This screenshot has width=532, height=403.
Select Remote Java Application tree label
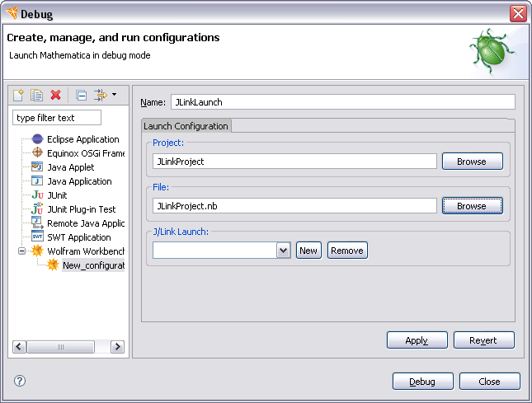click(86, 223)
